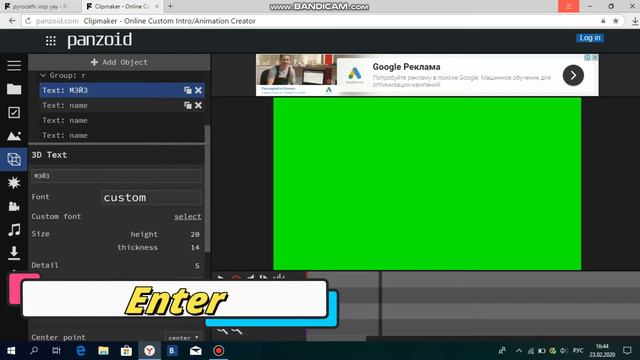The image size is (640, 360).
Task: Open the download render icon
Action: (x=14, y=253)
